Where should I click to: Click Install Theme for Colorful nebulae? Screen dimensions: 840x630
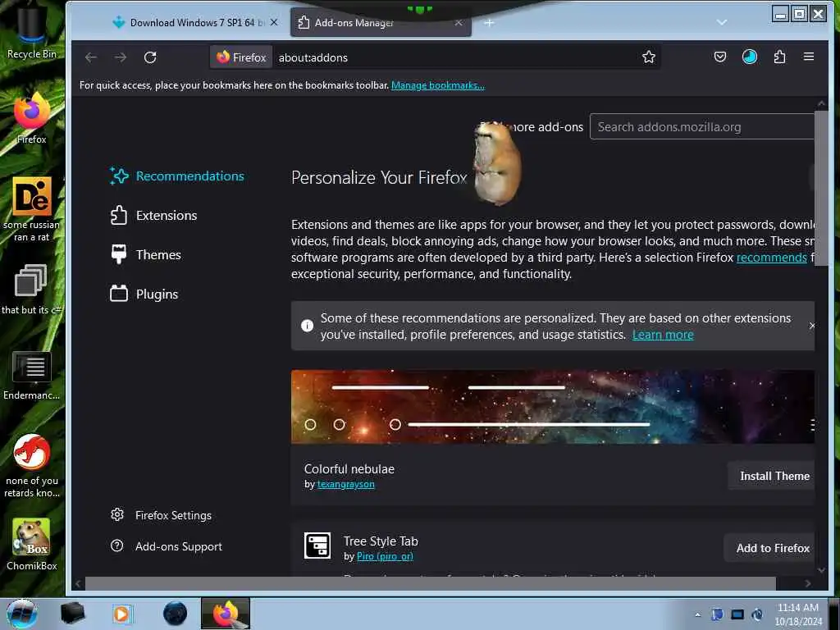pyautogui.click(x=773, y=476)
